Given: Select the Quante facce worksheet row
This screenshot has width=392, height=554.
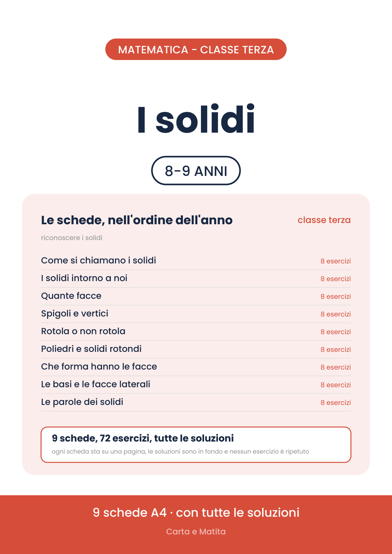Looking at the screenshot, I should pos(196,296).
